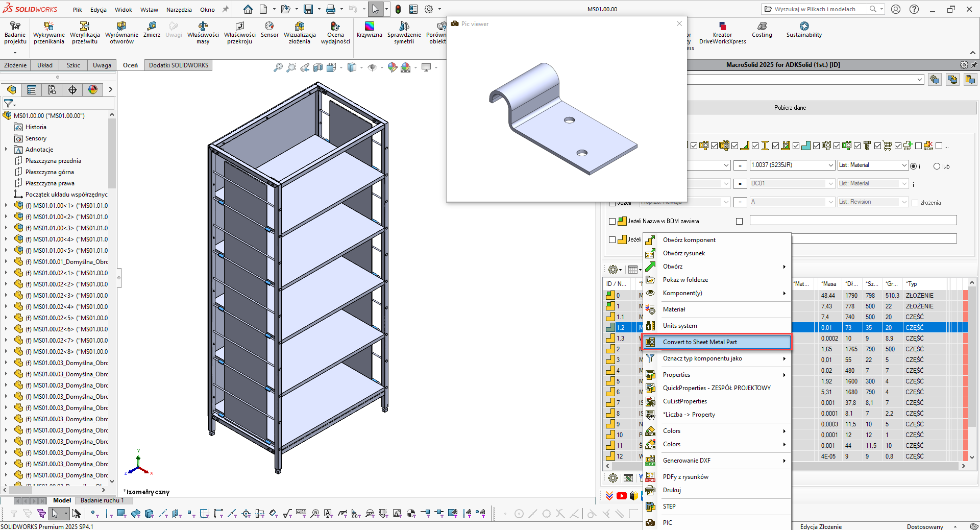Open the Narzędzia menu
The height and width of the screenshot is (530, 980).
point(179,10)
